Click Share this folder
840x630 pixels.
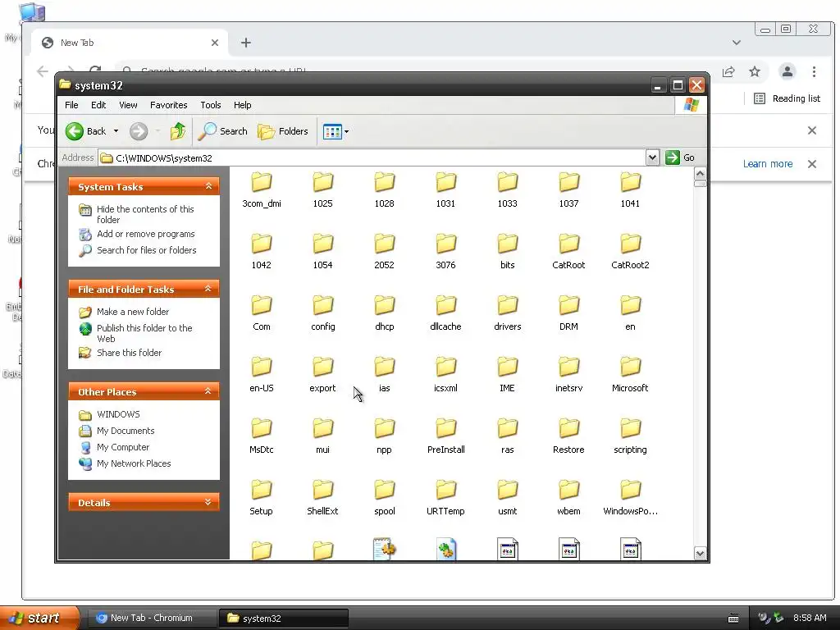(129, 353)
